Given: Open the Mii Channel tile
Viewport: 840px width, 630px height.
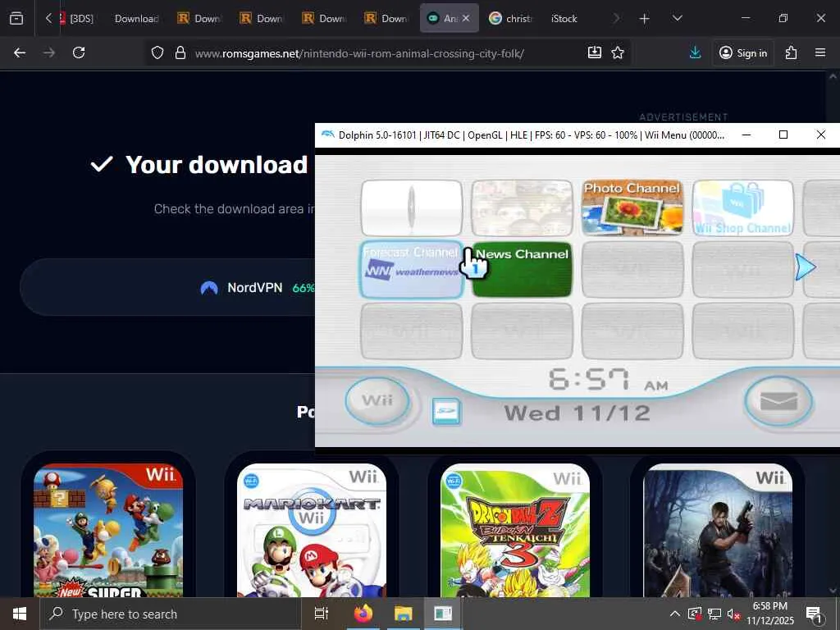Looking at the screenshot, I should [522, 208].
